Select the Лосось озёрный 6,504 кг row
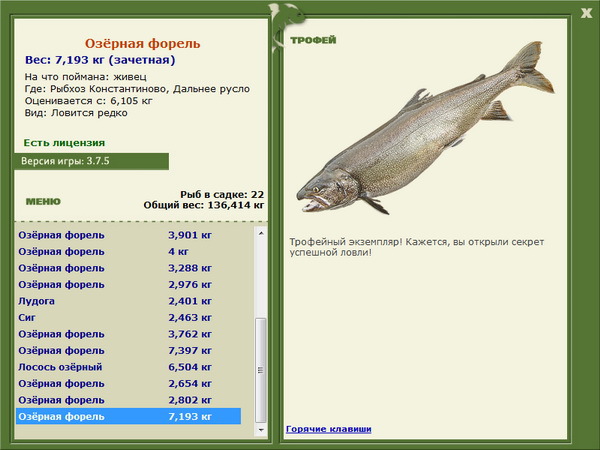The image size is (600, 450). [x=129, y=367]
